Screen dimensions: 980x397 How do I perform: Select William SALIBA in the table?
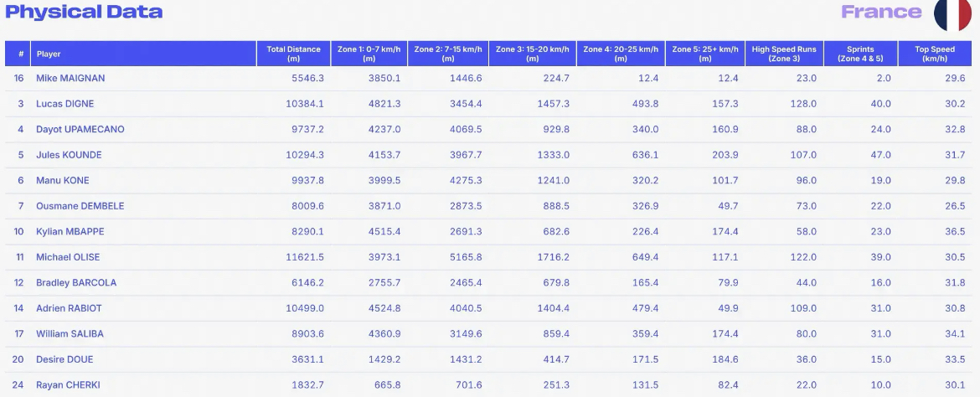[70, 334]
